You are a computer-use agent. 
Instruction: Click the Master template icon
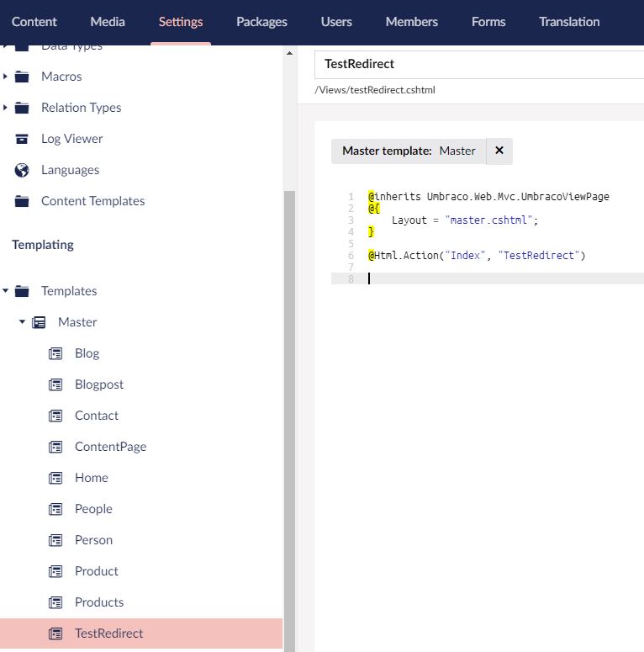pyautogui.click(x=39, y=322)
